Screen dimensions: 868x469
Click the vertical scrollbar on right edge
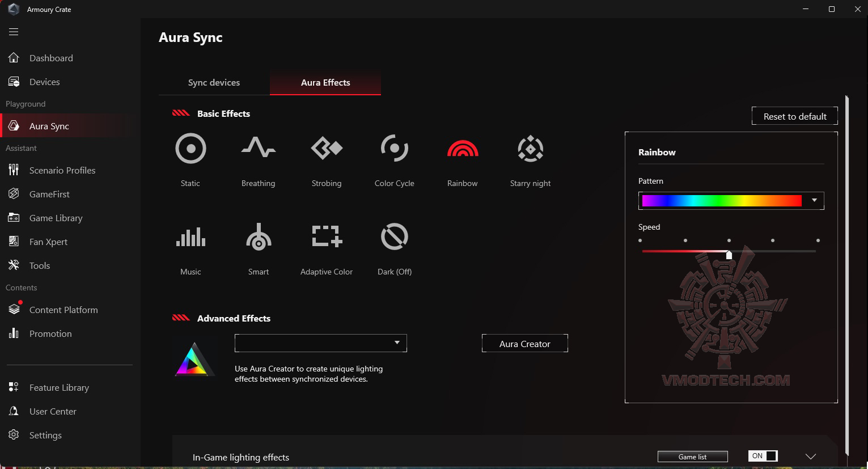[847, 276]
